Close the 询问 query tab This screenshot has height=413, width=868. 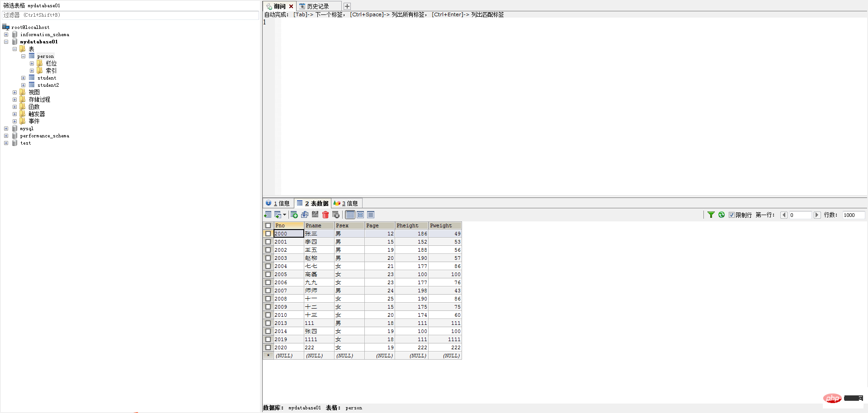point(291,6)
